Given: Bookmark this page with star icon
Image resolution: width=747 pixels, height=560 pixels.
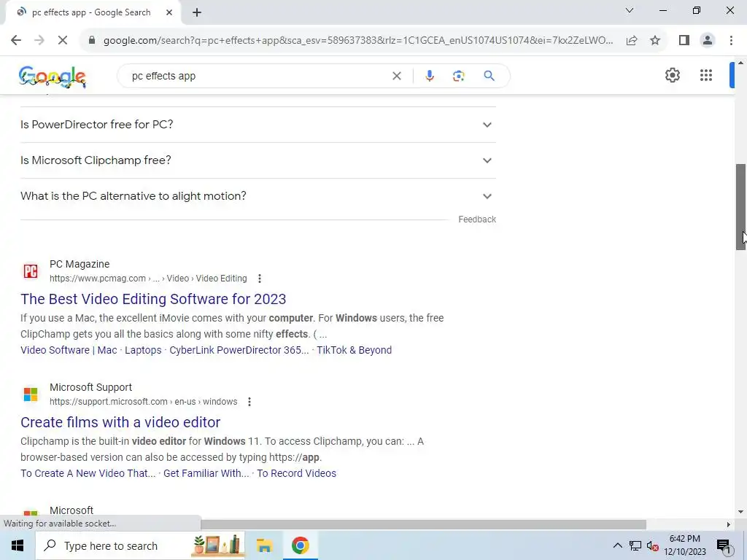Looking at the screenshot, I should (655, 41).
